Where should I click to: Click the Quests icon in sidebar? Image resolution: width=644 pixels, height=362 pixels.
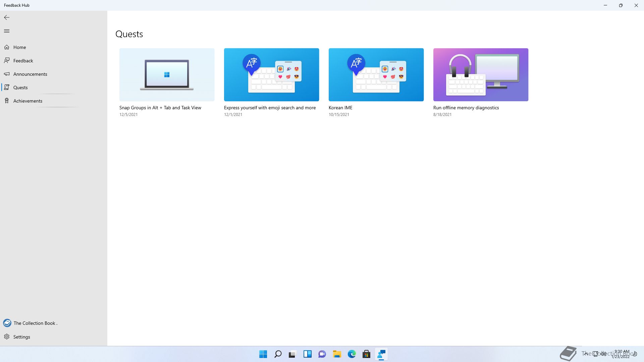7,87
